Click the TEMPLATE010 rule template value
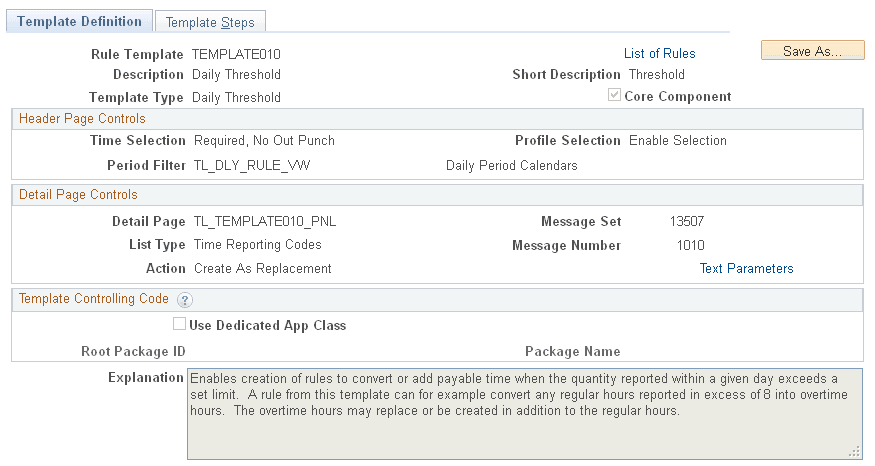 tap(236, 54)
